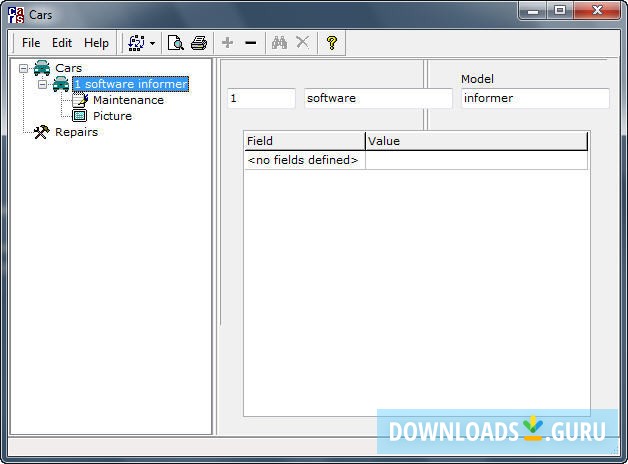Select '1 software informer' in the tree
The width and height of the screenshot is (628, 464).
[131, 84]
